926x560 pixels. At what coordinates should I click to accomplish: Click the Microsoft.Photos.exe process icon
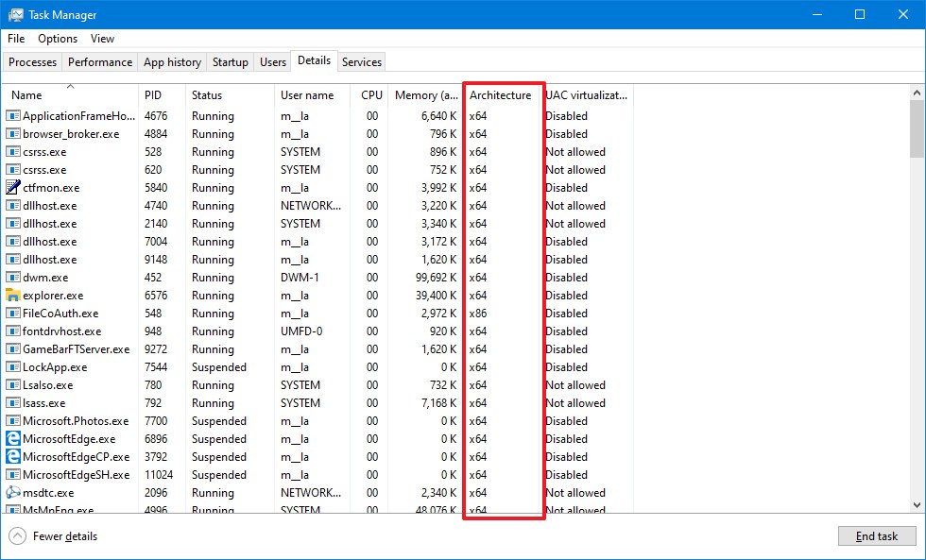click(x=13, y=421)
